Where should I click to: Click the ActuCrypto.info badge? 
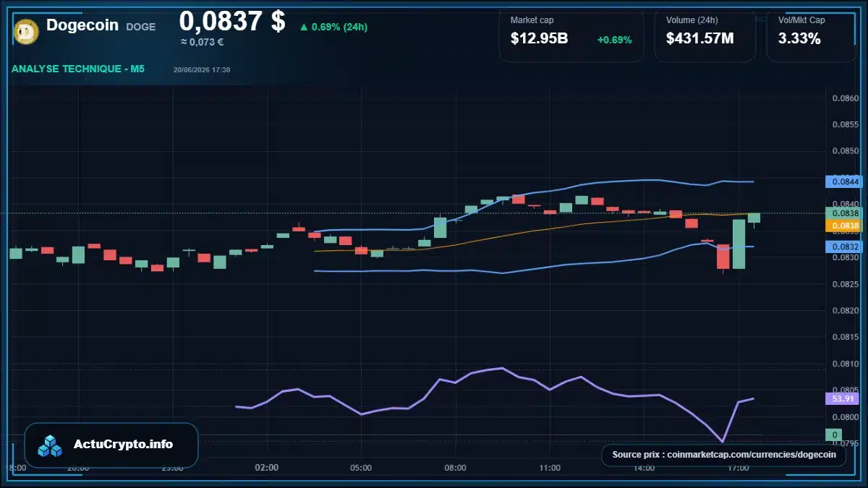click(111, 445)
